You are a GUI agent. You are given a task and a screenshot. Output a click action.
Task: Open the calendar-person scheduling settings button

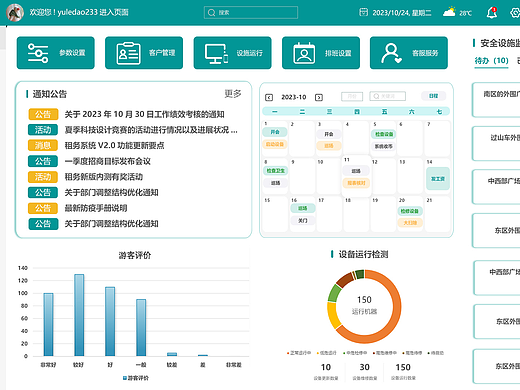coord(321,53)
